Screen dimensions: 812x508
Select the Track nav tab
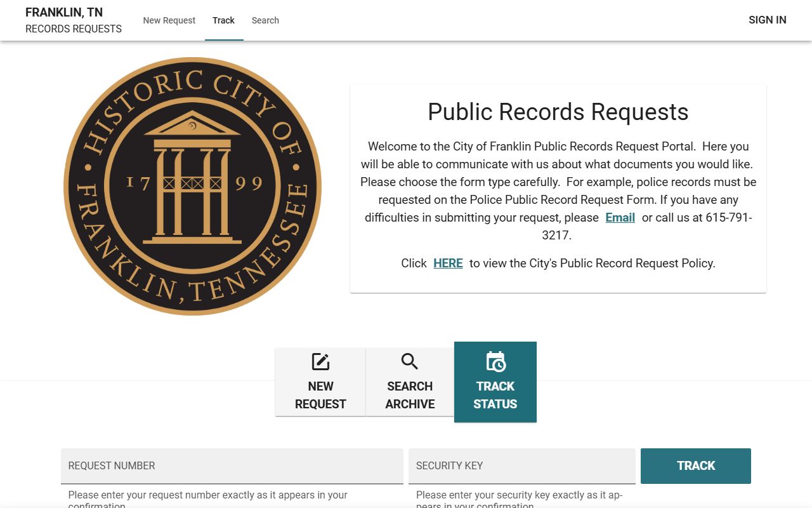[224, 20]
